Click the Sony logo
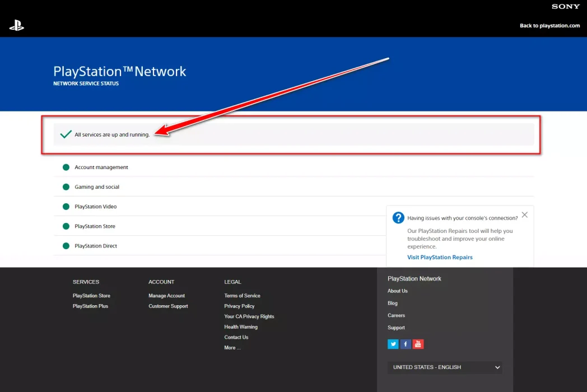 click(x=565, y=6)
